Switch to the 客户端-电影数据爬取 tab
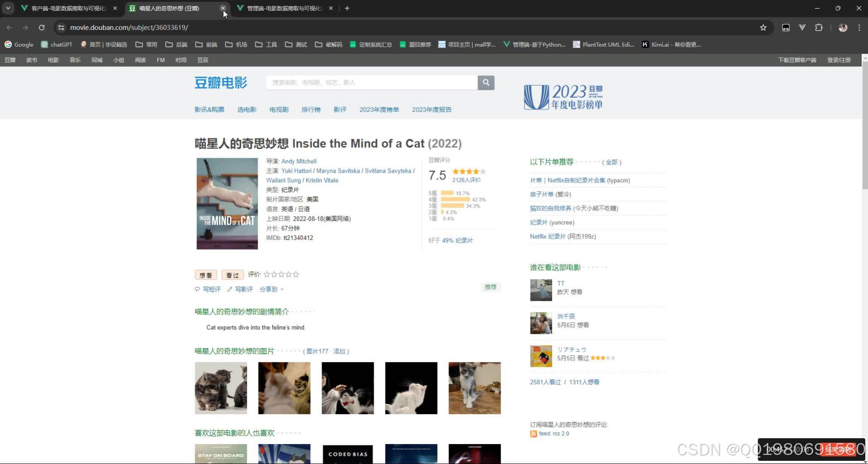 (68, 8)
